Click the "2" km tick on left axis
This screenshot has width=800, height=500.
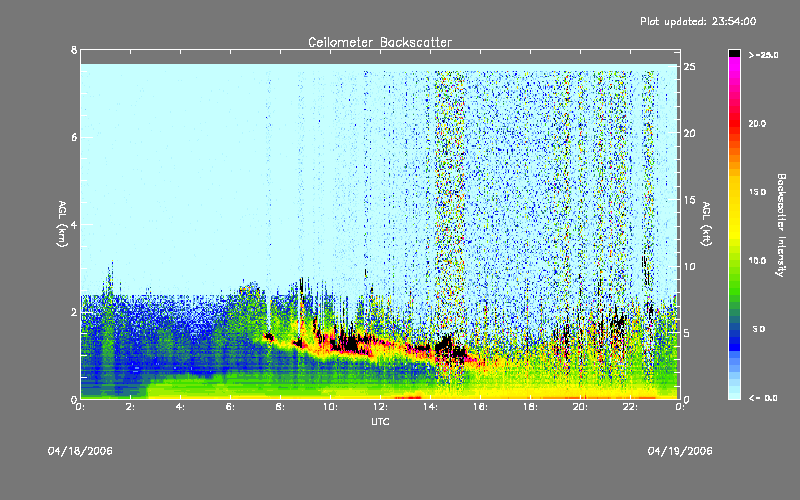tap(74, 312)
